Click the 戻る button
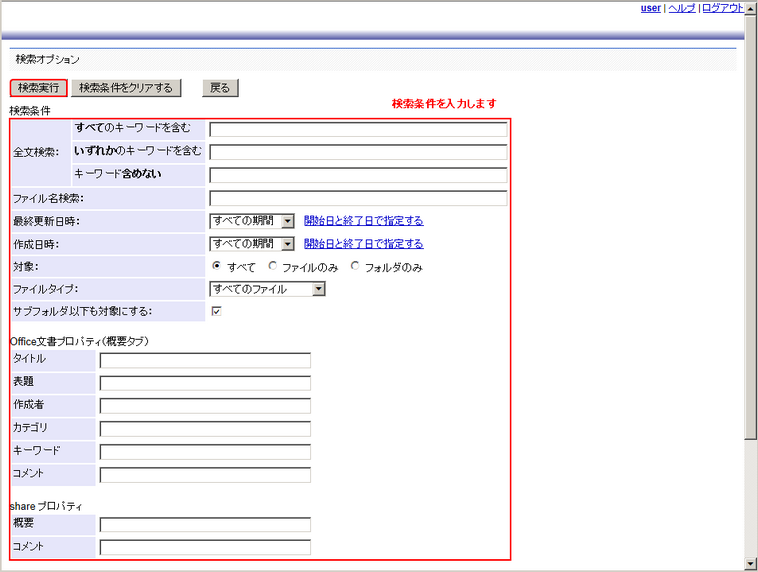The height and width of the screenshot is (572, 758). click(x=220, y=88)
